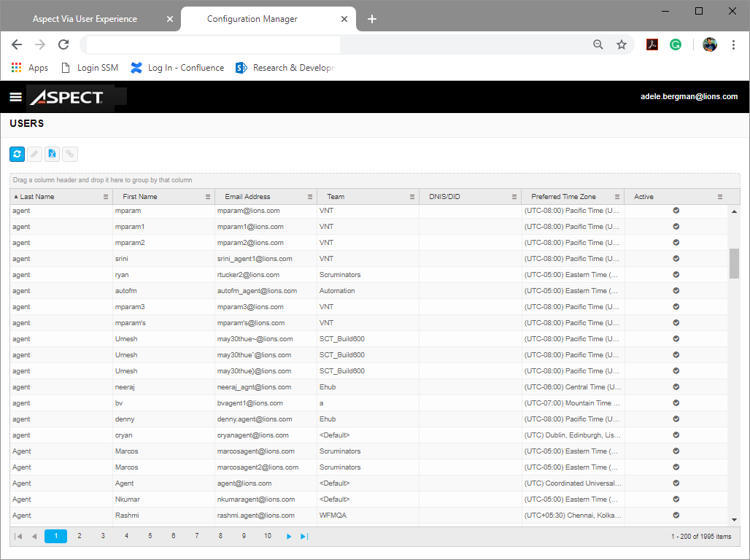This screenshot has width=750, height=560.
Task: Click the link users icon
Action: pos(69,154)
